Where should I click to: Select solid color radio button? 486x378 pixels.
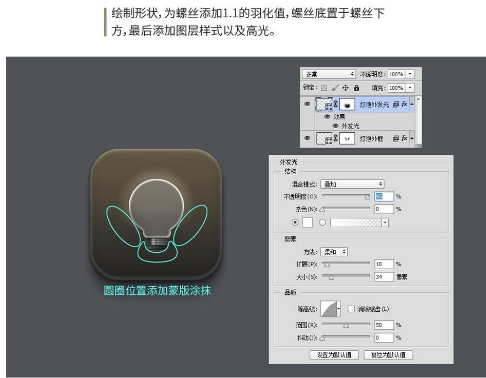coord(295,222)
